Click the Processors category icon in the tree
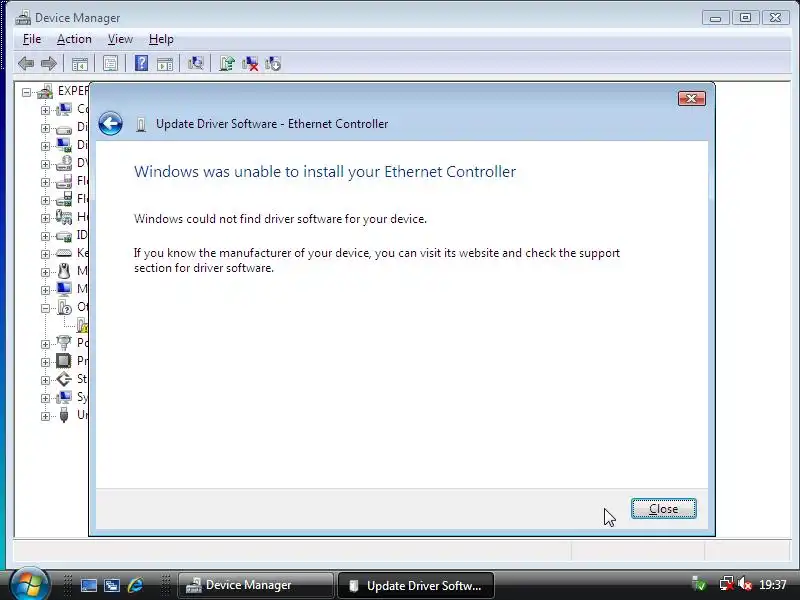The image size is (800, 600). [x=64, y=361]
